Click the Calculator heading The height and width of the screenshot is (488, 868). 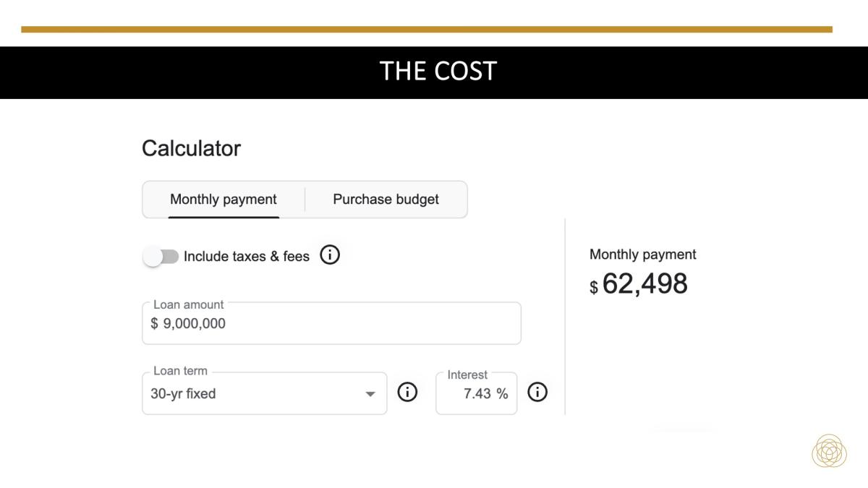tap(191, 148)
